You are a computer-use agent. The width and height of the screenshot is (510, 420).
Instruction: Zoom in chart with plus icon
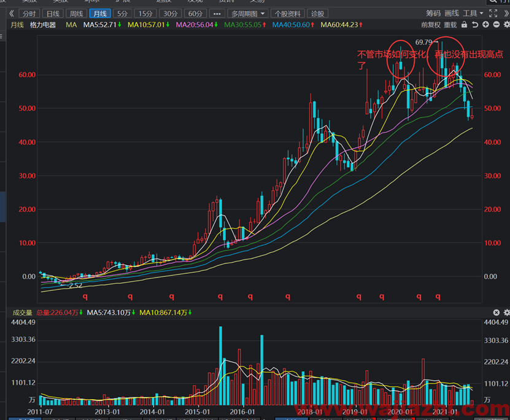[485, 25]
